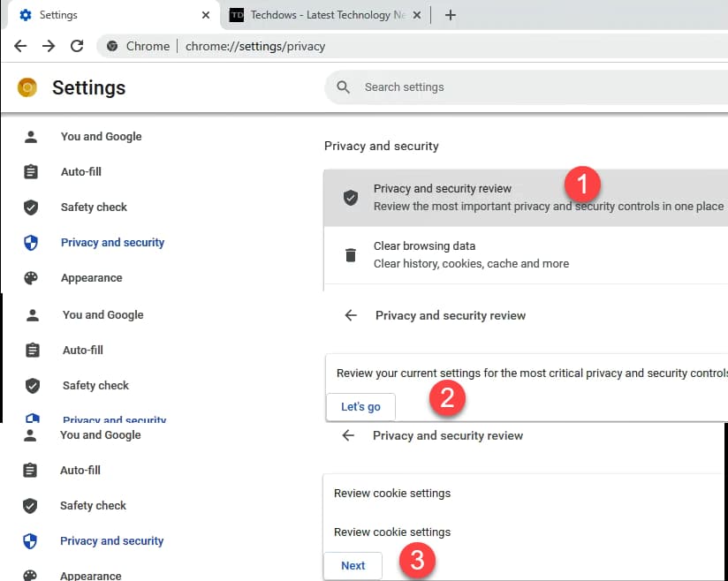
Task: Open You and Google in bottom sidebar
Action: tap(101, 434)
